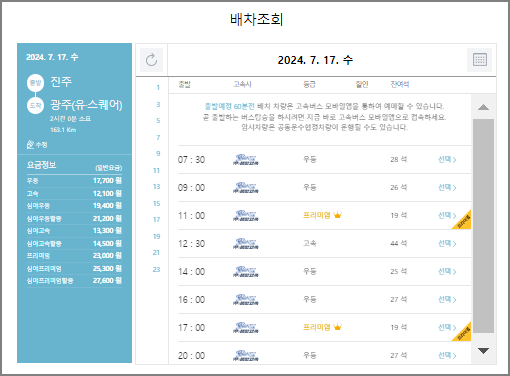Click the 우등 17,700 원 fare row
This screenshot has height=376, width=510.
tap(74, 181)
